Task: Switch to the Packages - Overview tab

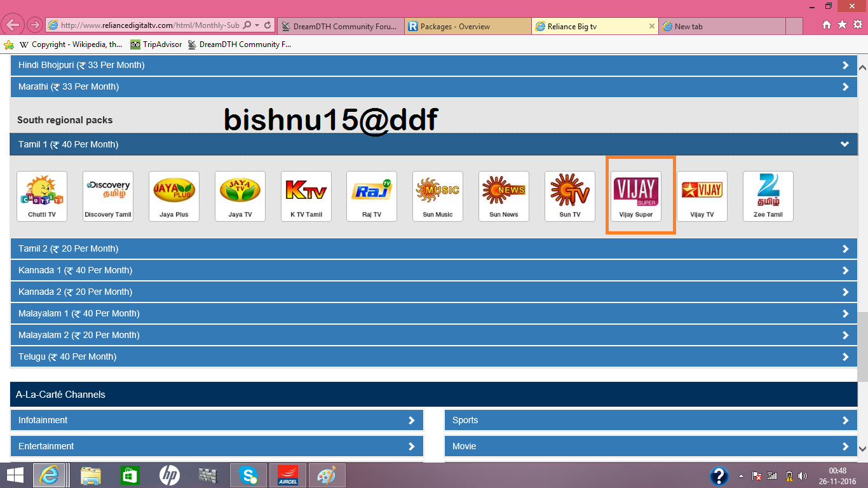Action: pyautogui.click(x=468, y=26)
